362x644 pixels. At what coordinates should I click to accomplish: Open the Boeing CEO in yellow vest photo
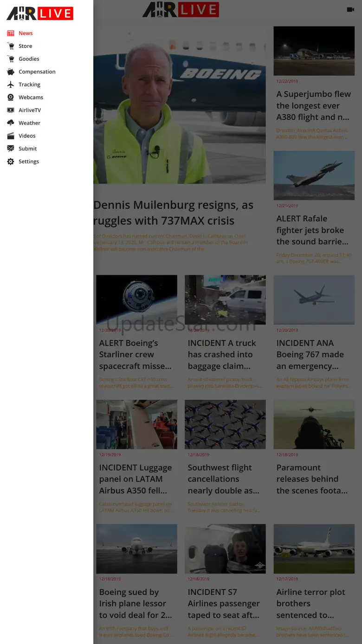(x=180, y=105)
